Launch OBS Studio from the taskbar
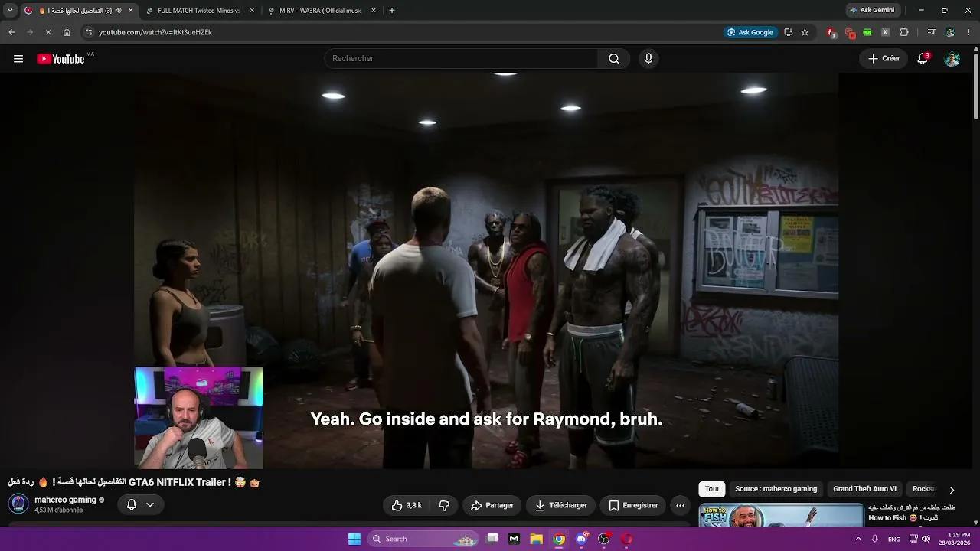Screen dimensions: 980x551 tap(603, 539)
